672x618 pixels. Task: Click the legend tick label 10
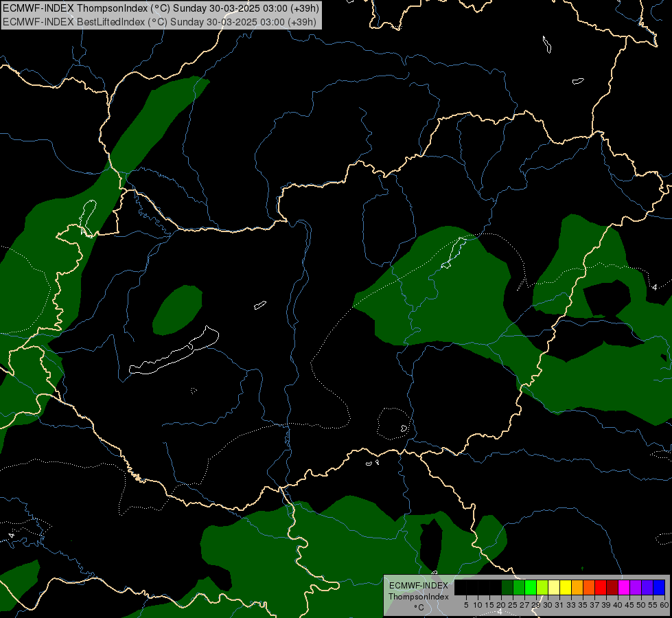478,605
